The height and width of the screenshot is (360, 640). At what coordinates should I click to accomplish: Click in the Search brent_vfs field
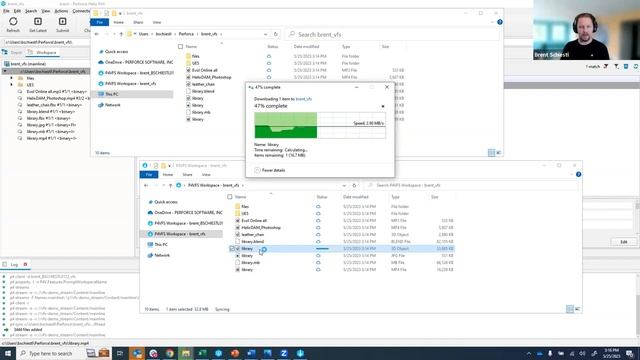[392, 34]
